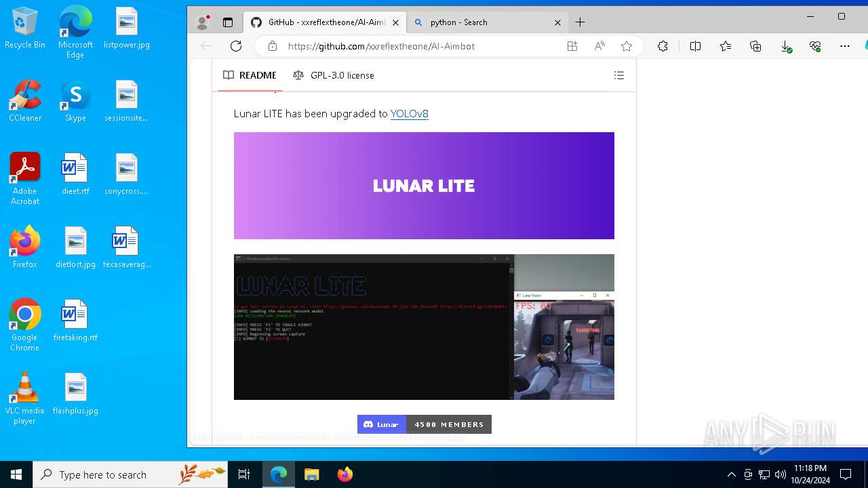Screen dimensions: 868x488
Task: View site information lock icon
Action: click(x=273, y=46)
